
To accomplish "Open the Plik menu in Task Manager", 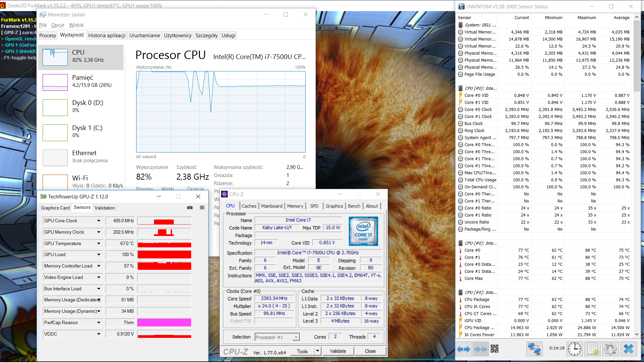I will 43,25.
